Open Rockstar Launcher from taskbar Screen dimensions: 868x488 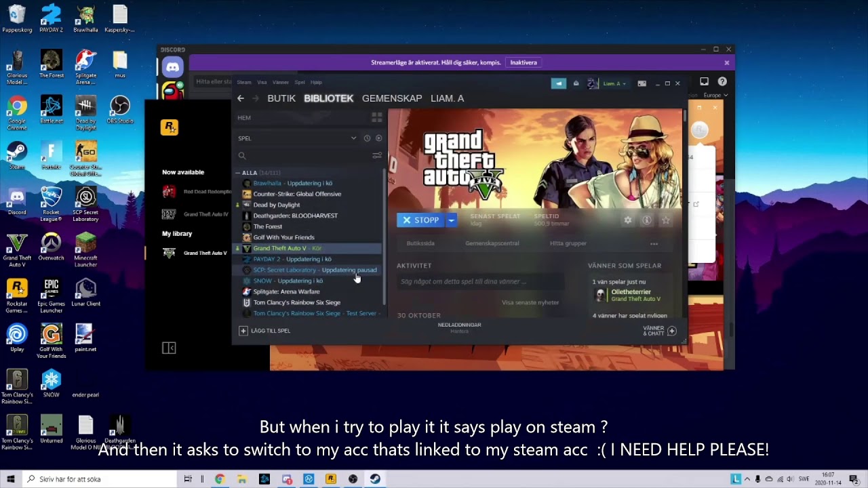[331, 479]
